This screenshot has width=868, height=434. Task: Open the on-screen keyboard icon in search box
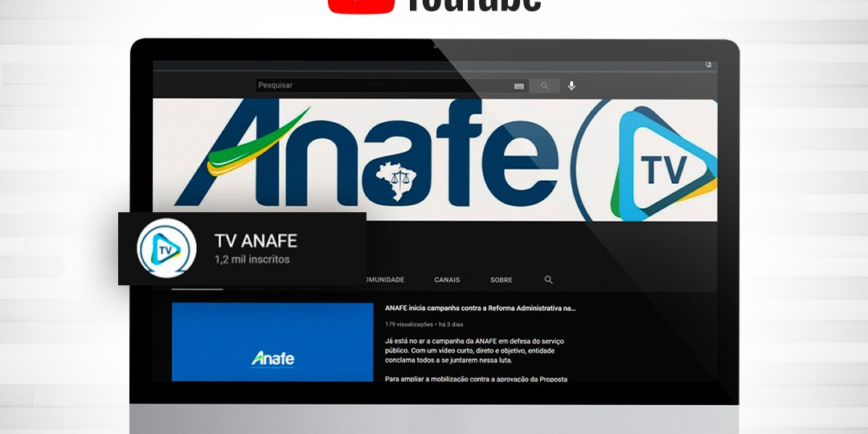(518, 86)
